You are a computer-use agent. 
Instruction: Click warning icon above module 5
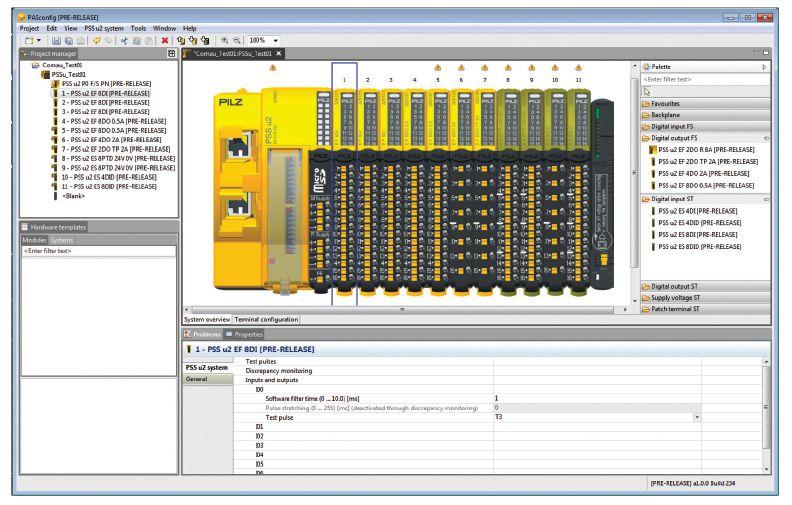tap(437, 68)
